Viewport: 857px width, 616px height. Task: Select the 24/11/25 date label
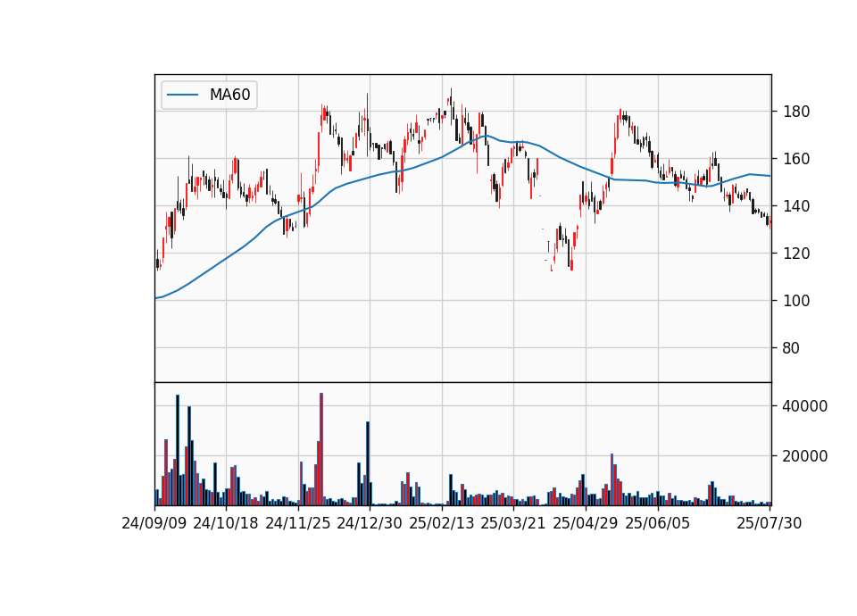coord(298,523)
